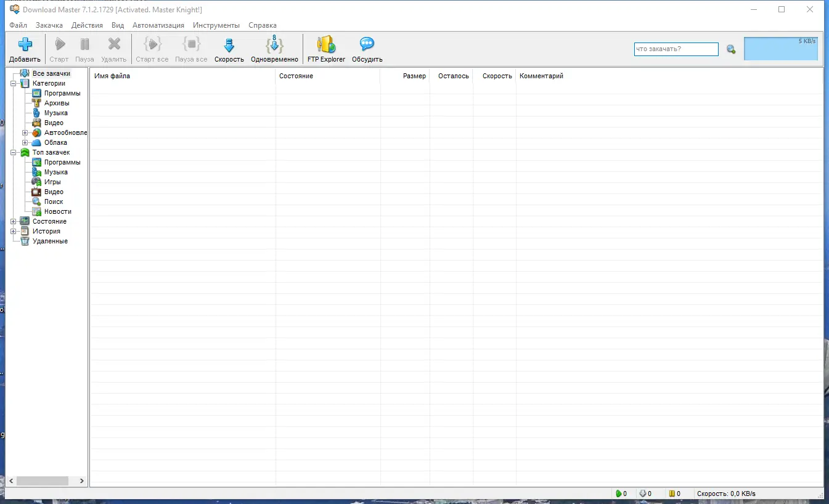Click the yellow paused downloads status icon

672,494
